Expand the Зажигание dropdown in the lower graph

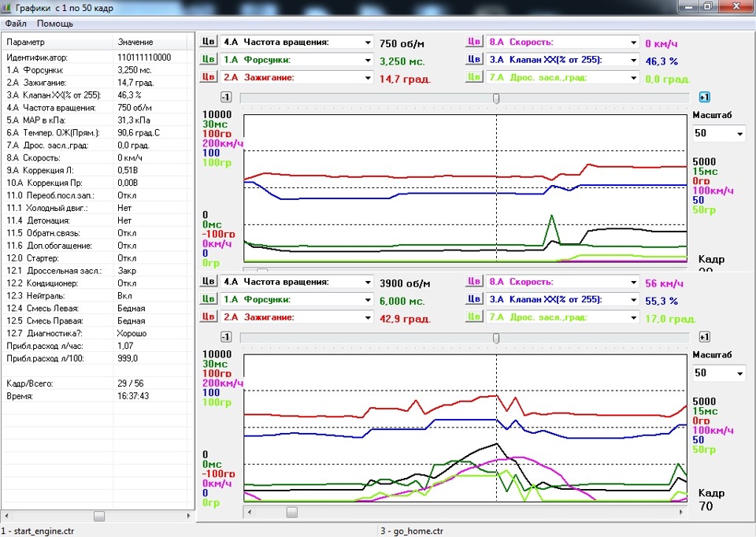click(x=368, y=317)
